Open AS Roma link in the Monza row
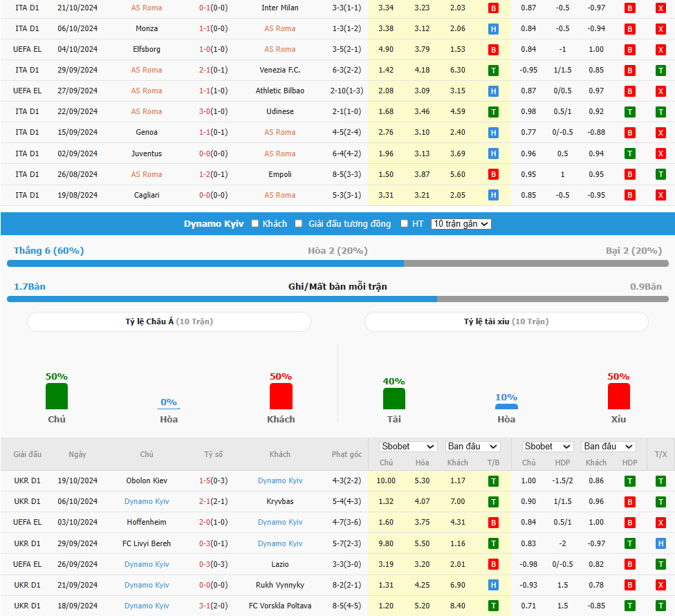 click(x=280, y=28)
